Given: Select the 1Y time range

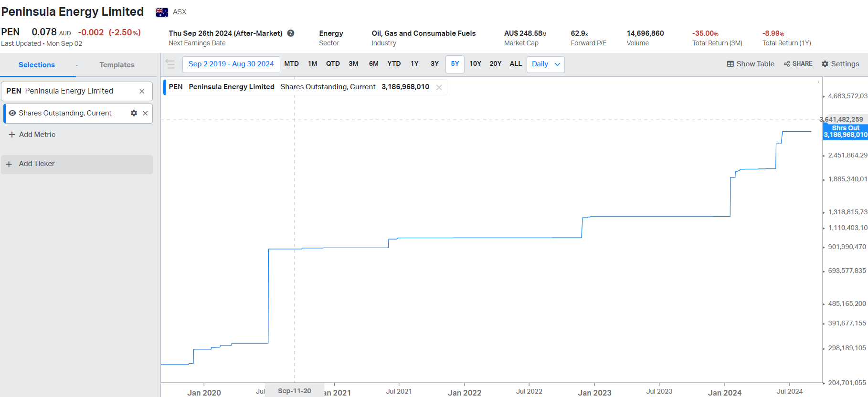Looking at the screenshot, I should coord(414,64).
